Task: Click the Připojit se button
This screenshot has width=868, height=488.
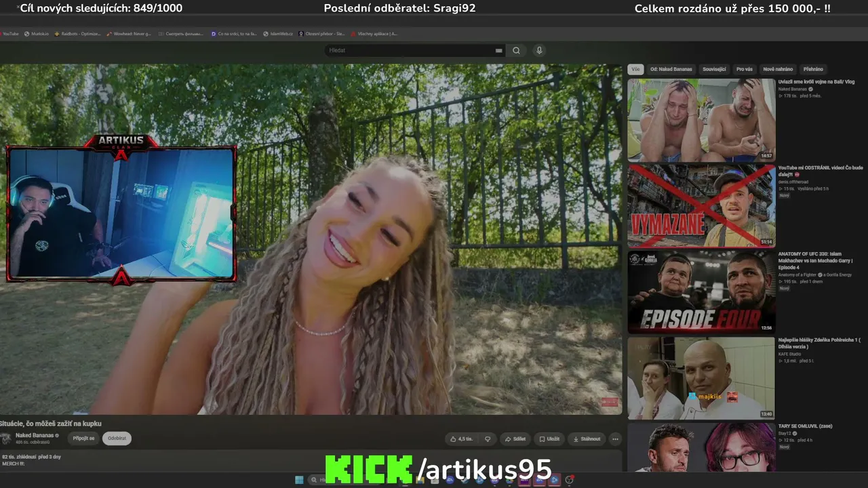Action: 84,439
